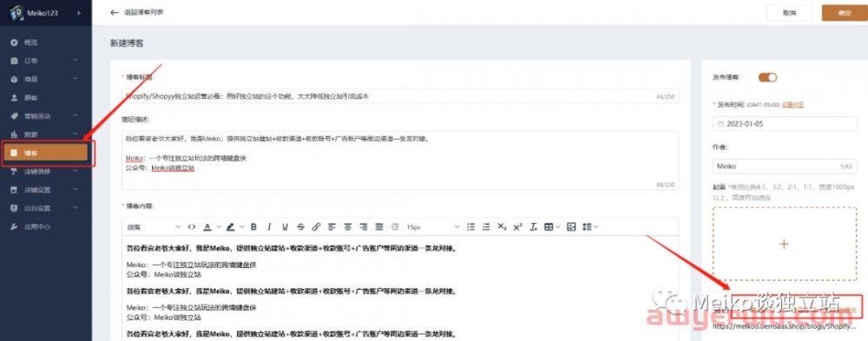Click the short description text area
Viewport: 868px width, 341px height.
tap(400, 161)
